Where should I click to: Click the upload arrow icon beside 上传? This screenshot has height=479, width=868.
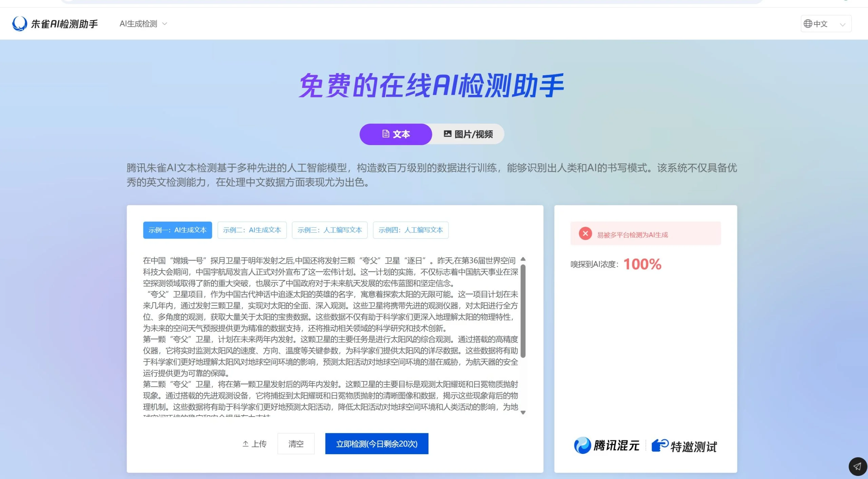245,443
